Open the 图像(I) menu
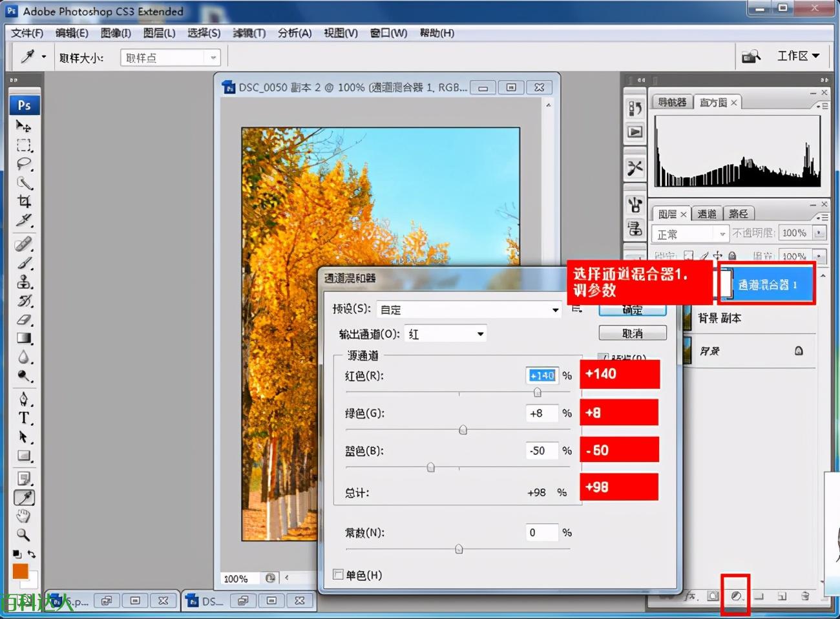The height and width of the screenshot is (619, 840). point(116,33)
